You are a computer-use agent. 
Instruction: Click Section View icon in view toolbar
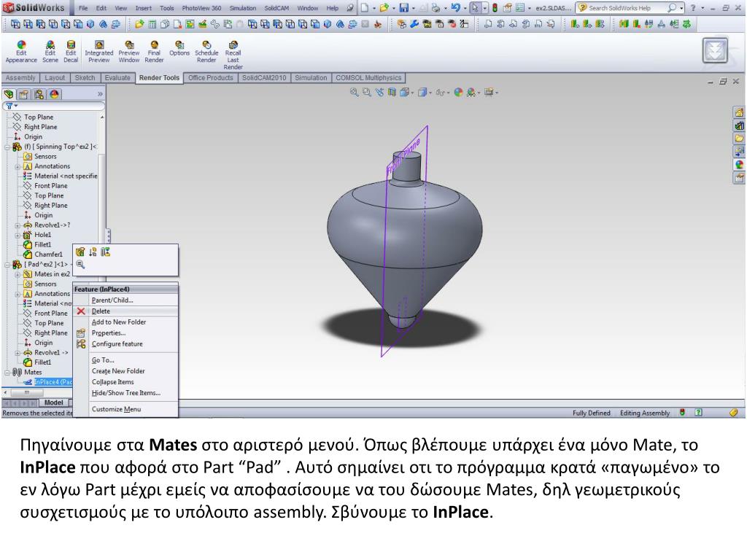tap(392, 93)
